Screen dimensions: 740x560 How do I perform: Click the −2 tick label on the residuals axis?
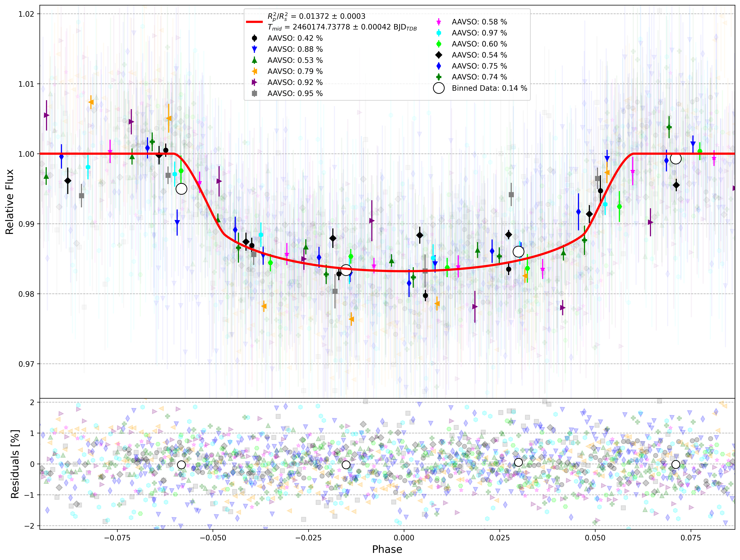point(29,526)
